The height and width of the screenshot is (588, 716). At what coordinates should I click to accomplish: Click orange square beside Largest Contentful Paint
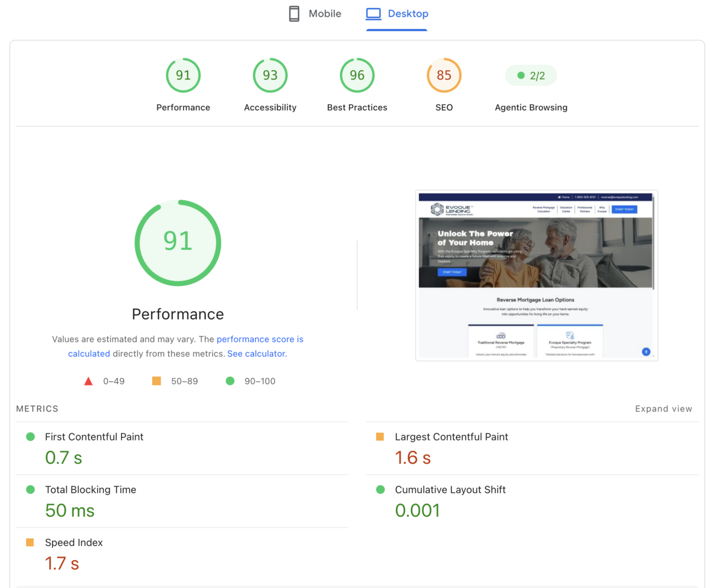tap(380, 437)
